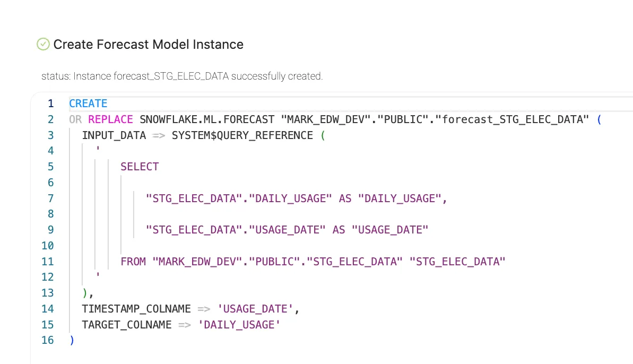The width and height of the screenshot is (633, 364).
Task: Click line number 16 in gutter
Action: (x=48, y=340)
